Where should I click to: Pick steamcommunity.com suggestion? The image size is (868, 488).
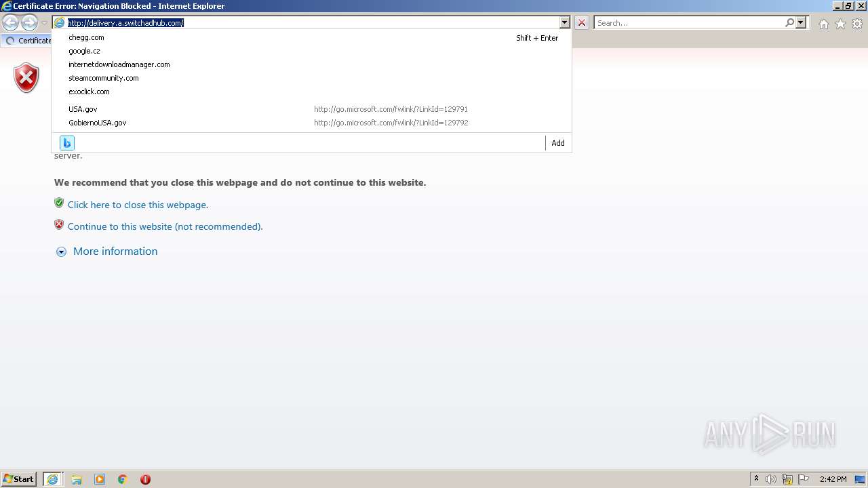[312, 78]
